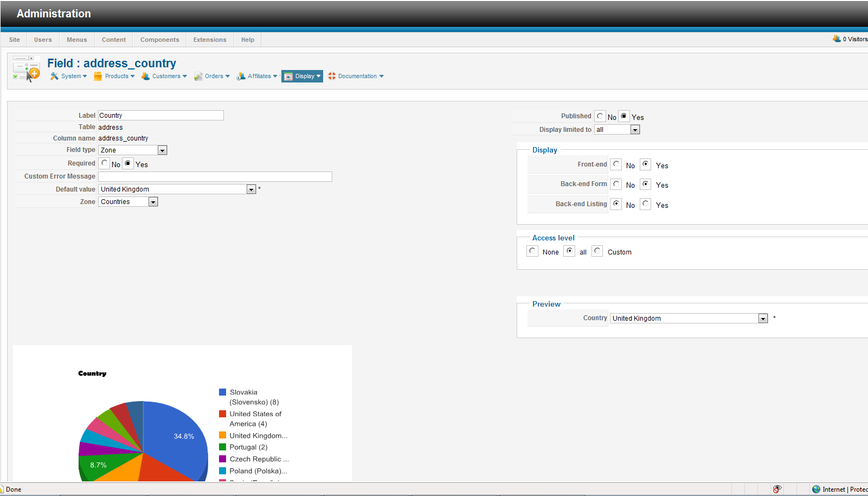Click the field editor icon beside the title
Viewport: 868px width, 496px height.
point(27,69)
